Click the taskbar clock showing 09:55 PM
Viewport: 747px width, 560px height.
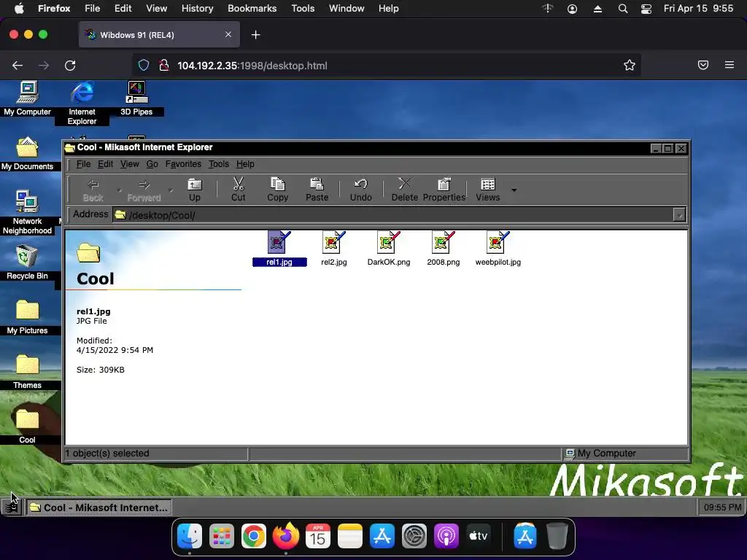coord(722,507)
